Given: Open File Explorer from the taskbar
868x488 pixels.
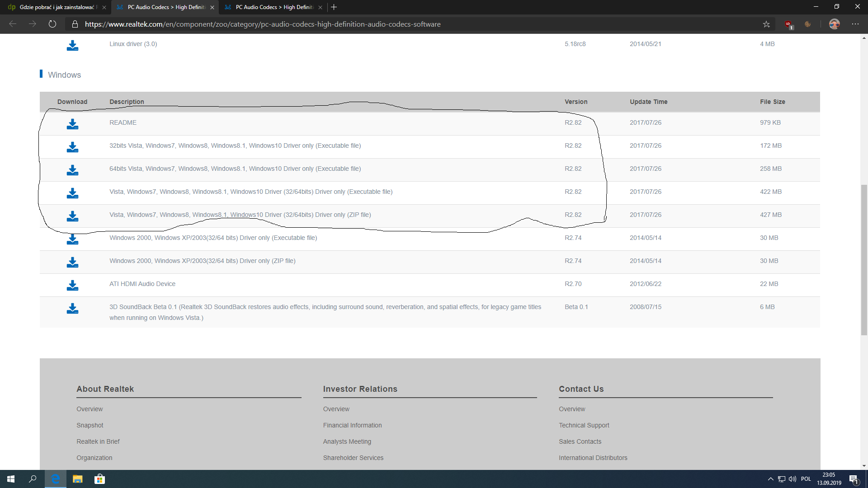Looking at the screenshot, I should click(78, 479).
